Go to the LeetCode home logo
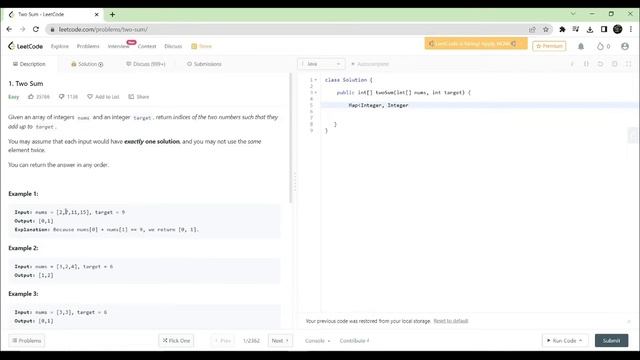The height and width of the screenshot is (360, 640). (x=25, y=46)
